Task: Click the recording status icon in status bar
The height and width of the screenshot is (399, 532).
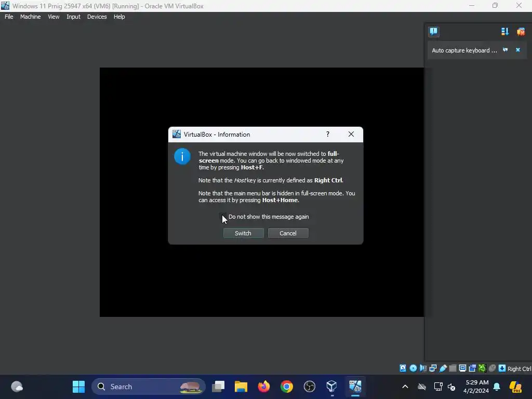Action: tap(472, 368)
